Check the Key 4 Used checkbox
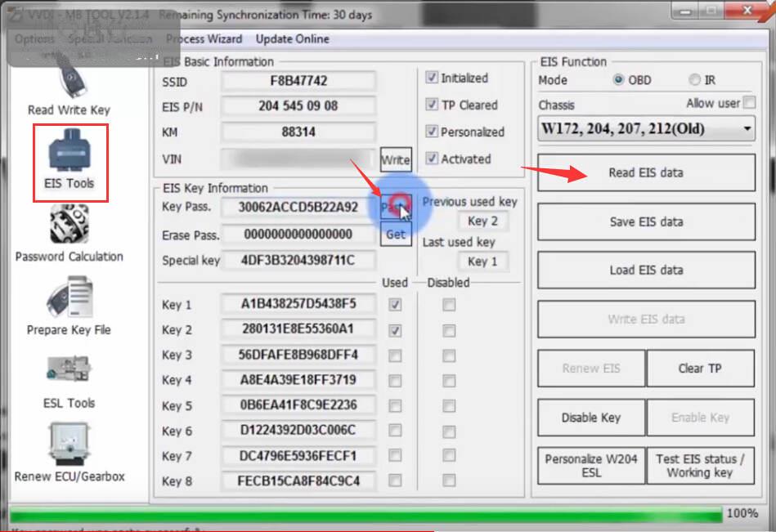The image size is (776, 532). click(x=395, y=380)
